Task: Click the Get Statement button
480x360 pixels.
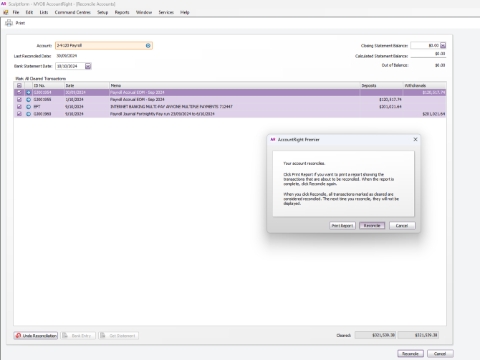Action: tap(119, 336)
